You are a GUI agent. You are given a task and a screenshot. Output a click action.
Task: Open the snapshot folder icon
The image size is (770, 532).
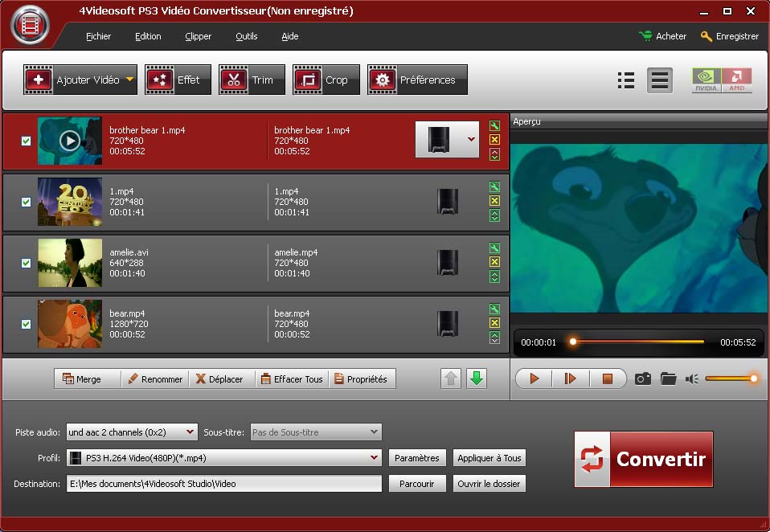click(668, 379)
